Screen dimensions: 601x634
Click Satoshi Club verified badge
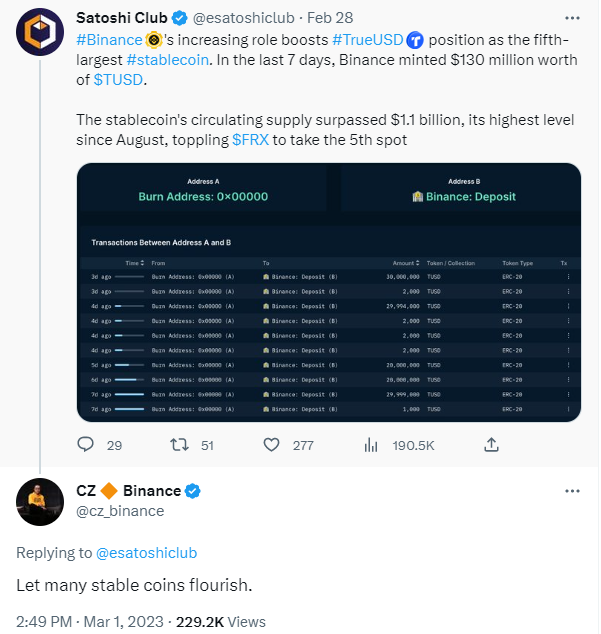tap(180, 18)
